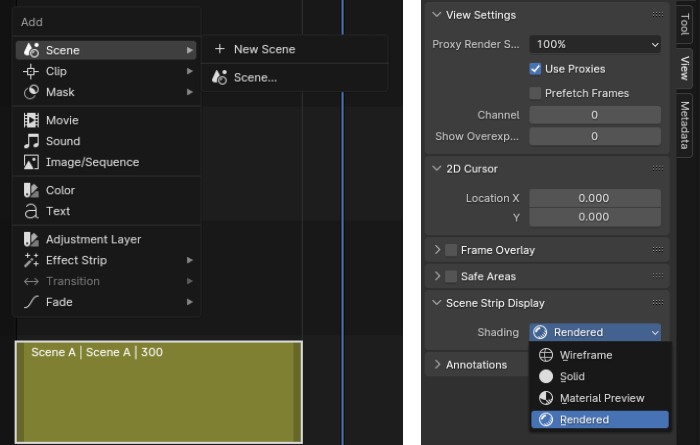Viewport: 700px width, 445px height.
Task: Click the Color strip icon
Action: pyautogui.click(x=31, y=190)
